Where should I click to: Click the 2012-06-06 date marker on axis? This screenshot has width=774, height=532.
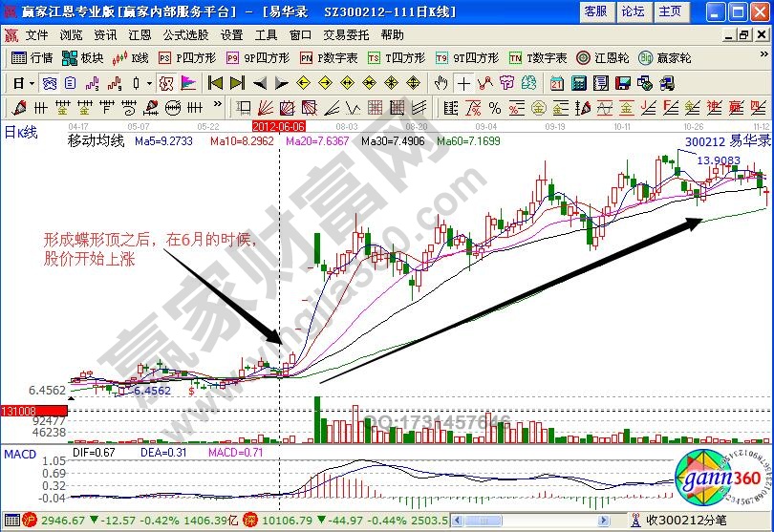278,125
